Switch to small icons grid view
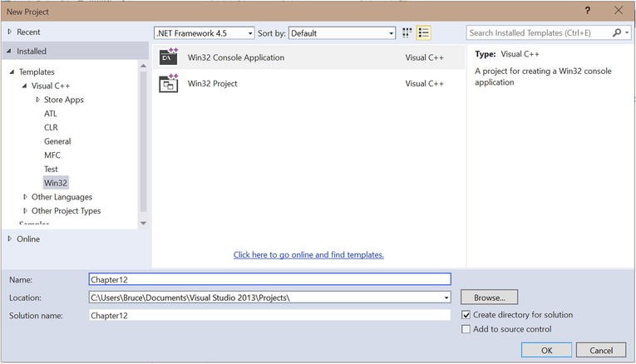 407,33
